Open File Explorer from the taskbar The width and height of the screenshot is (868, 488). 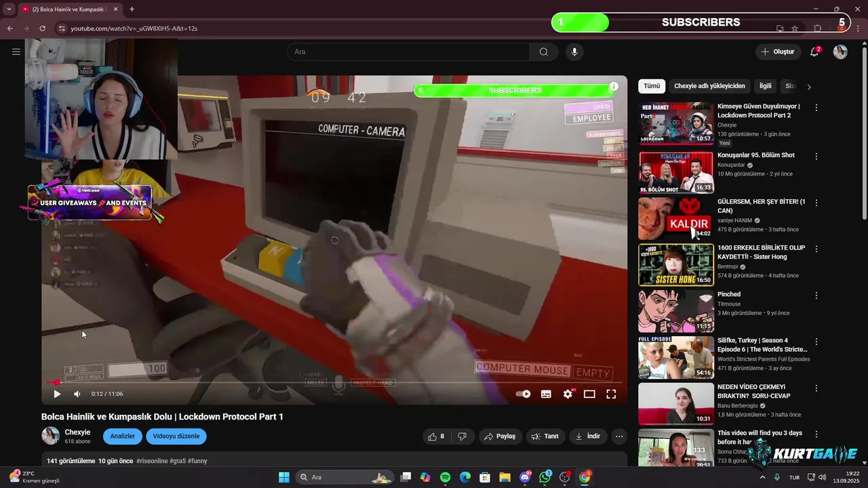tap(505, 477)
